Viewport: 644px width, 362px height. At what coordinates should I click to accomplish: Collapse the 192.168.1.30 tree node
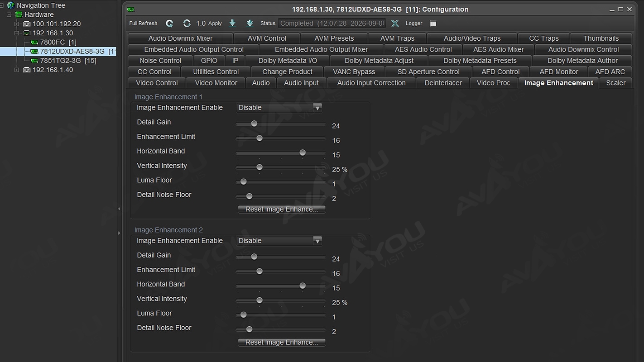[17, 33]
